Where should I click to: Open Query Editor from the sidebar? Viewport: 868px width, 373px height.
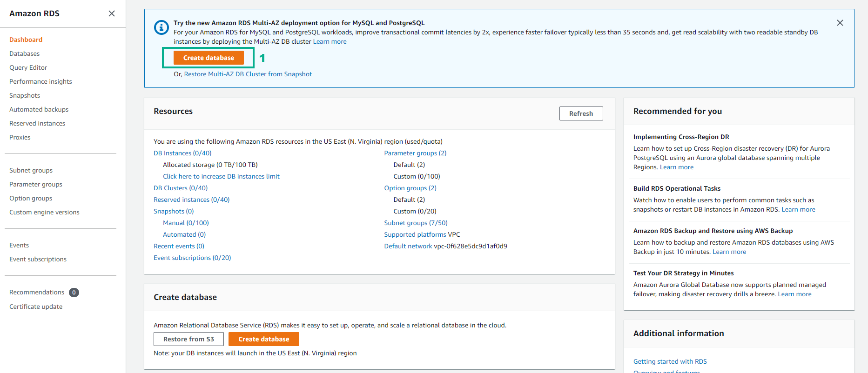28,67
